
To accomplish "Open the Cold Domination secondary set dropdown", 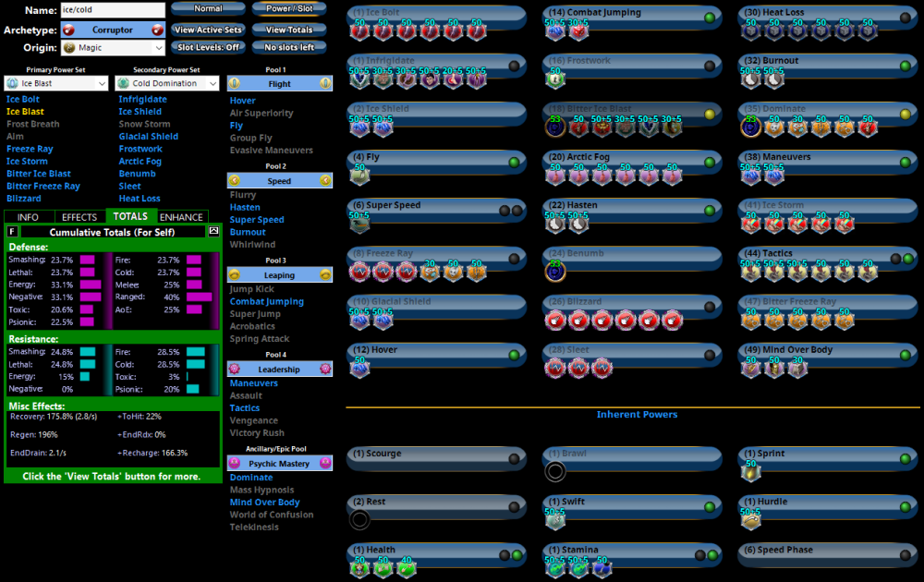I will click(x=167, y=83).
